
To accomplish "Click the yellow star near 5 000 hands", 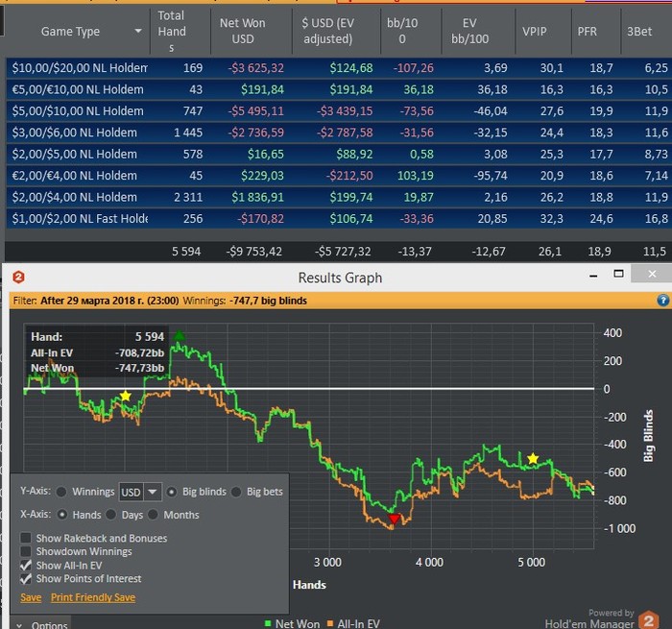I will [x=533, y=459].
